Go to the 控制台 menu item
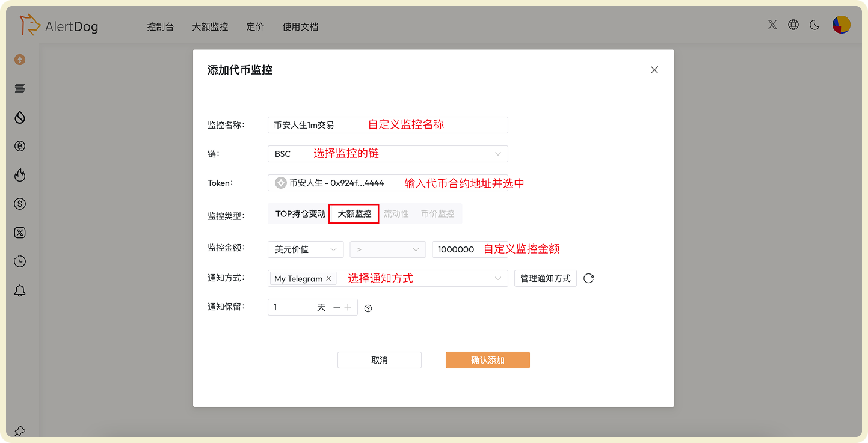The width and height of the screenshot is (868, 443). (160, 26)
